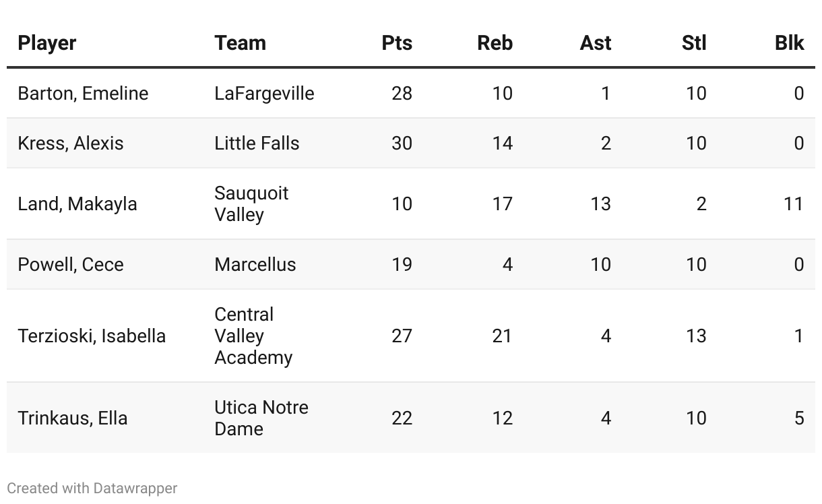Click the Blk column header

pyautogui.click(x=789, y=43)
